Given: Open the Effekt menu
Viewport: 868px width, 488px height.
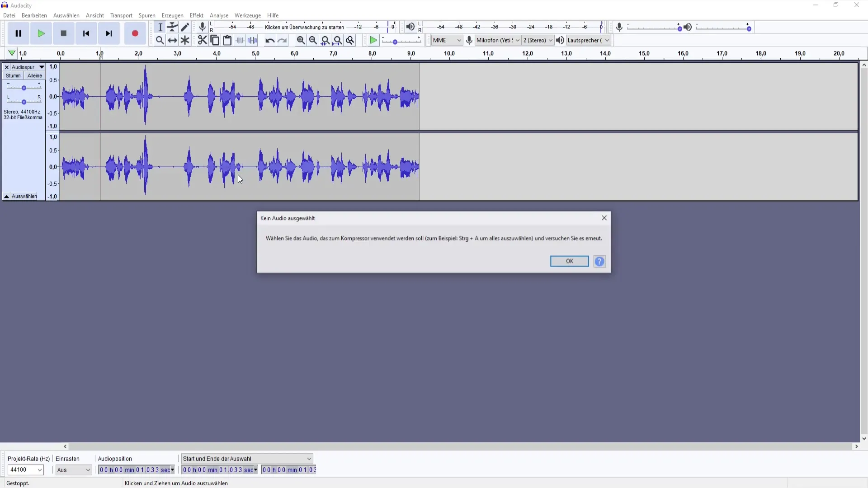Looking at the screenshot, I should pyautogui.click(x=196, y=15).
